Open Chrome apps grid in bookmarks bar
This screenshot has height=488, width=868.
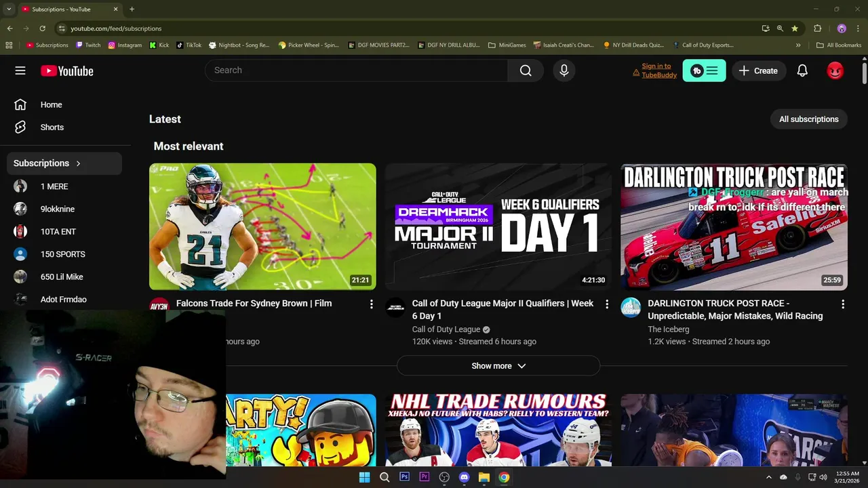click(9, 45)
